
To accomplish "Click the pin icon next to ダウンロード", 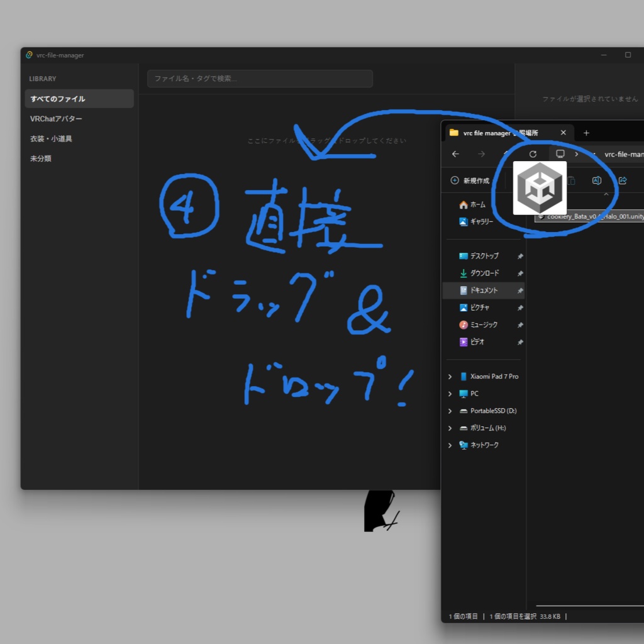I will (520, 274).
